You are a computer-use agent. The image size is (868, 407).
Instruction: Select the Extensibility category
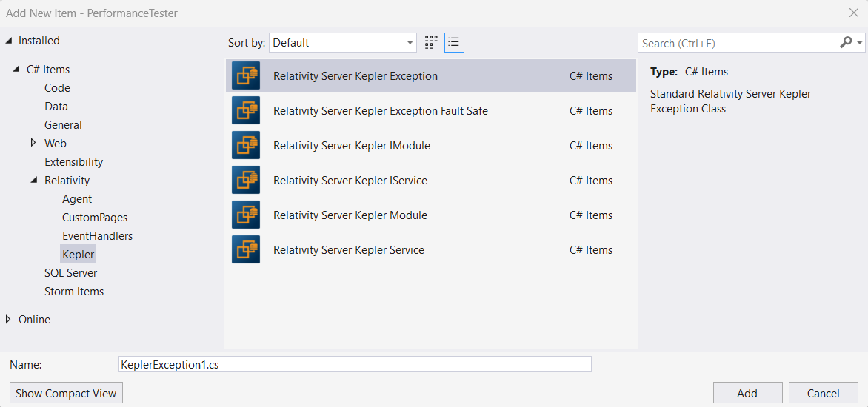[x=73, y=162]
